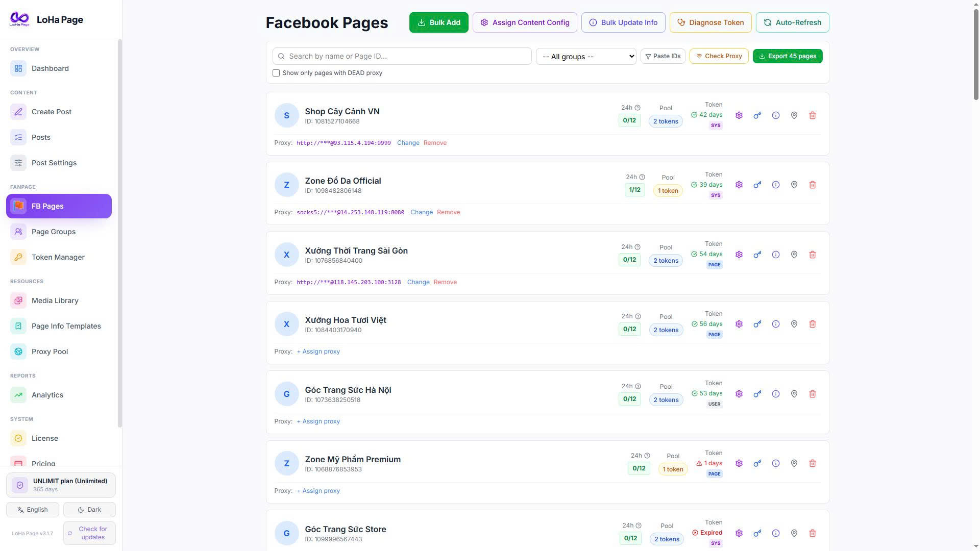Image resolution: width=980 pixels, height=551 pixels.
Task: Delete Zone Mỹ Phẩm Premium via trash icon
Action: click(812, 463)
